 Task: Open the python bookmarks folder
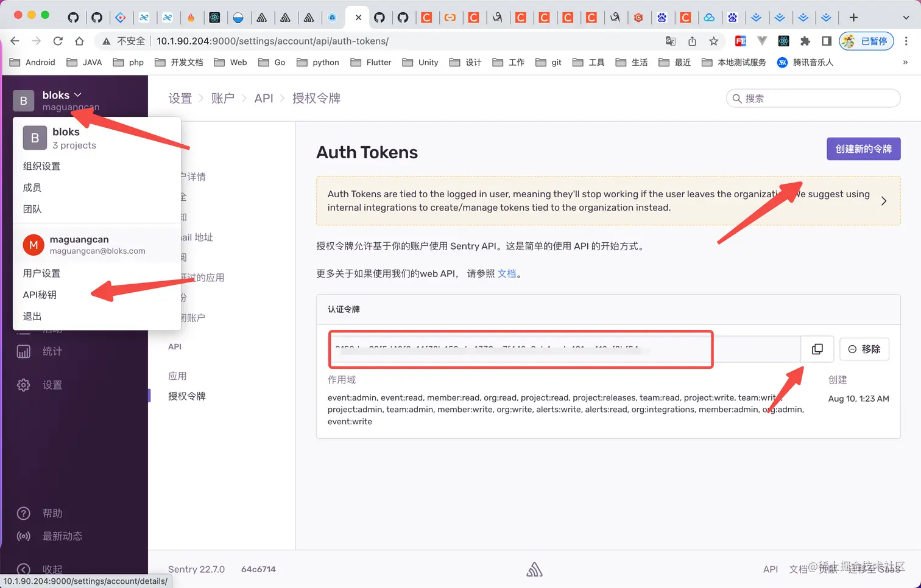point(317,62)
